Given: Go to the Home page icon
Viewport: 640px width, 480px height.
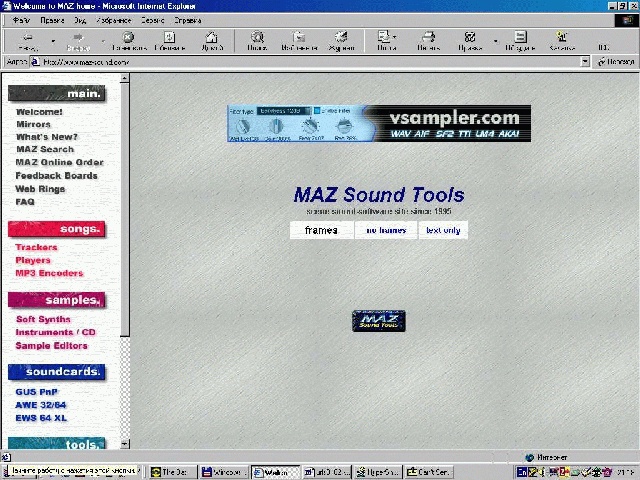Looking at the screenshot, I should (x=211, y=41).
